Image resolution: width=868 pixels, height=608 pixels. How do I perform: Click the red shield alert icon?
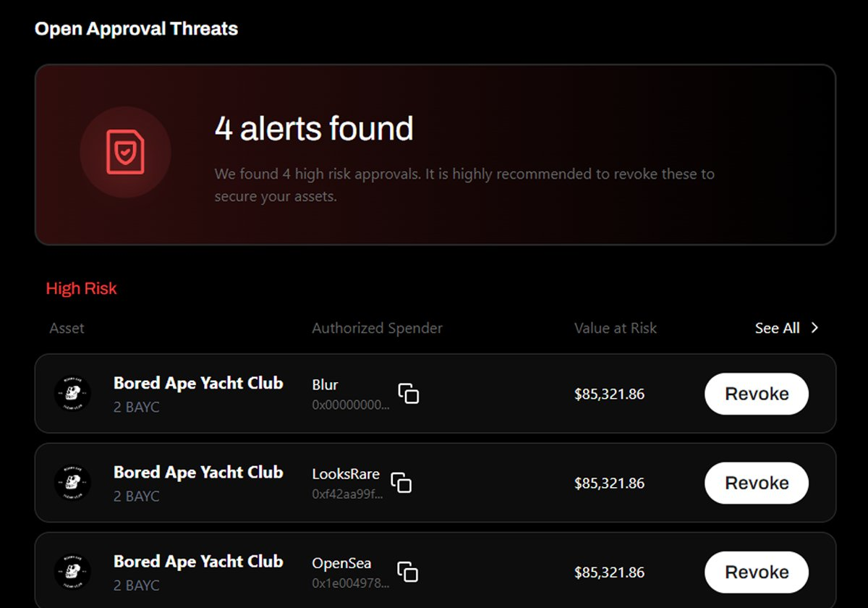pos(125,152)
